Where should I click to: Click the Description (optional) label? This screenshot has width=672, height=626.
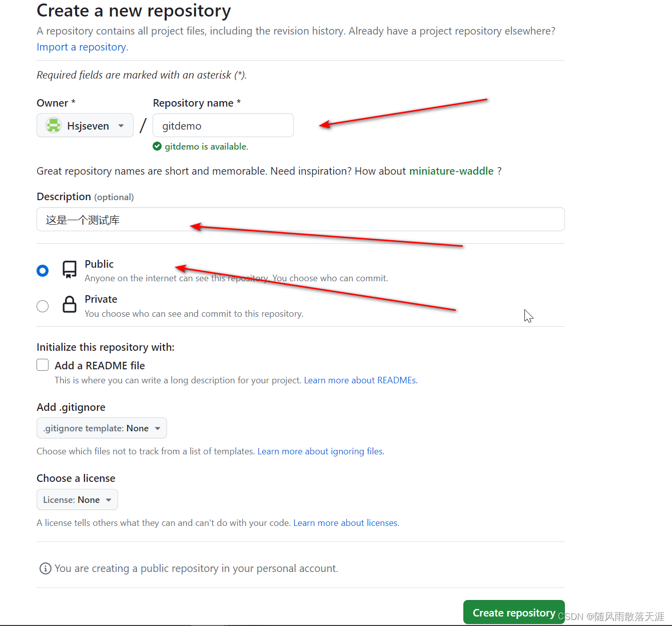tap(85, 197)
